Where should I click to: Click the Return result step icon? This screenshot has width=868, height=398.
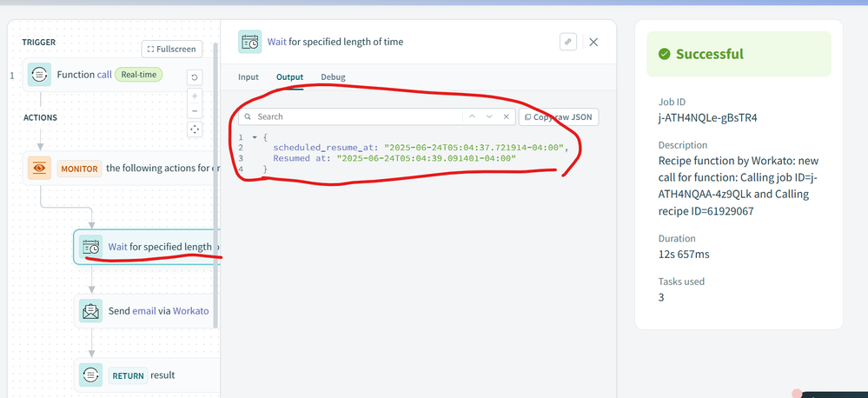[90, 375]
